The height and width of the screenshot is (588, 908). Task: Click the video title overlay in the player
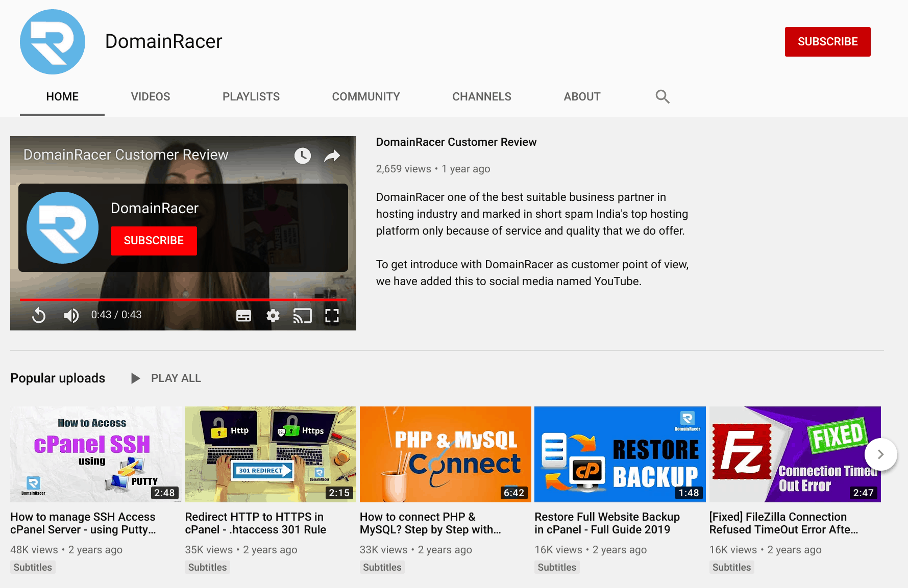tap(126, 155)
